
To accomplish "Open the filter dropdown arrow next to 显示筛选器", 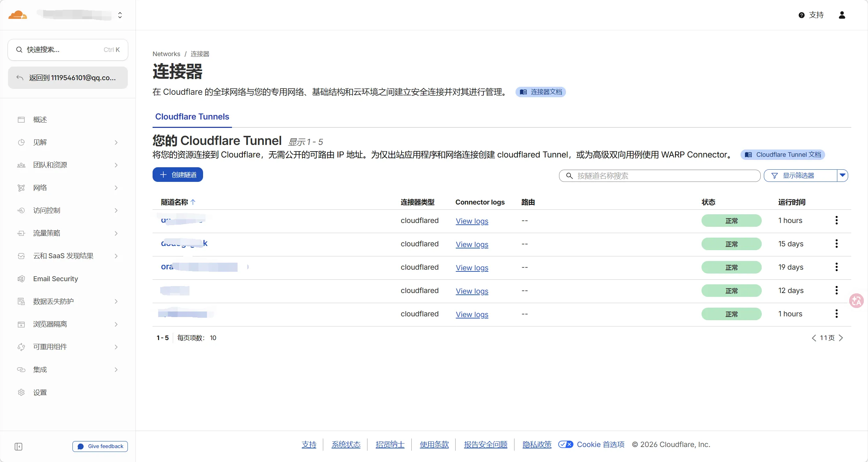I will point(842,176).
